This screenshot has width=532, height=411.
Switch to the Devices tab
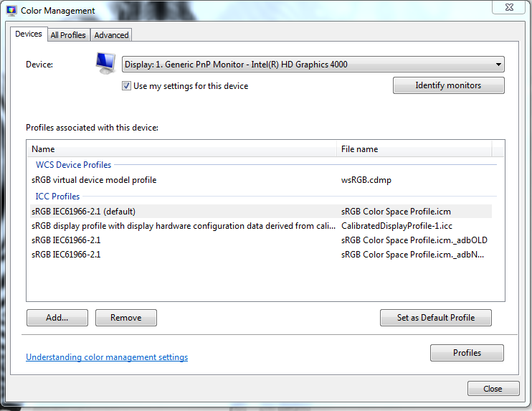[x=29, y=34]
